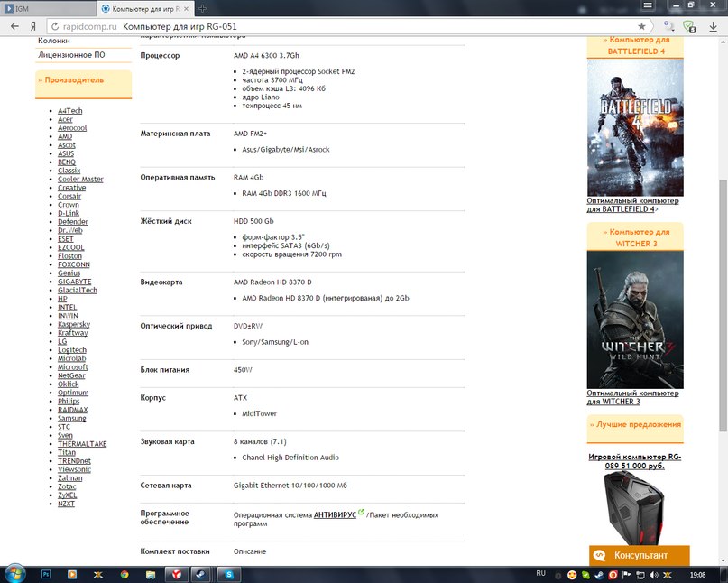The image size is (728, 583).
Task: Filter by manufacturer Cooler Master
Action: pos(80,180)
